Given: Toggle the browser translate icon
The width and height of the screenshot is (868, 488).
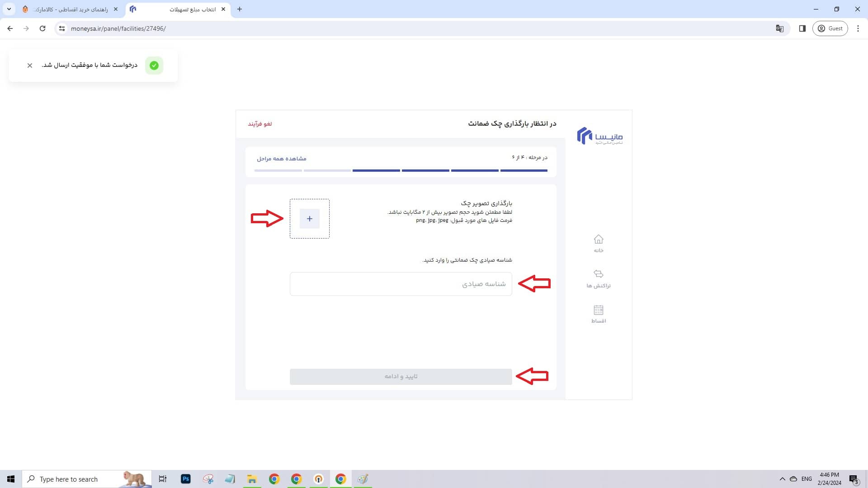Looking at the screenshot, I should (x=779, y=28).
